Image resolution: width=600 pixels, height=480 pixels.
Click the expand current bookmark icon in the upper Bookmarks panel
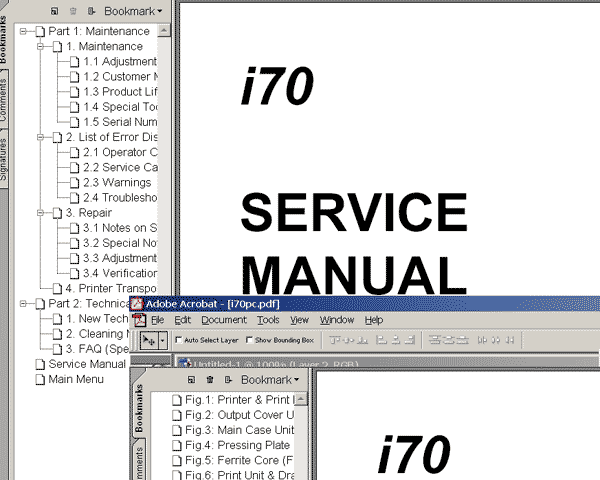click(x=91, y=11)
